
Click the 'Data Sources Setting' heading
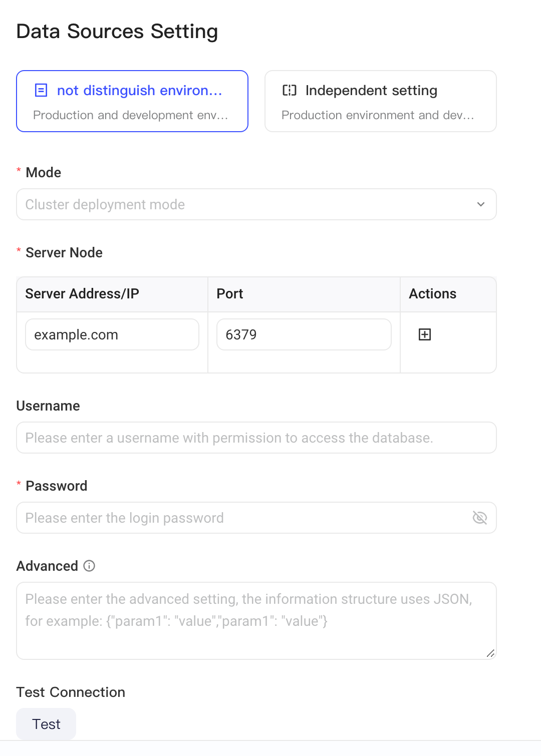(x=117, y=31)
